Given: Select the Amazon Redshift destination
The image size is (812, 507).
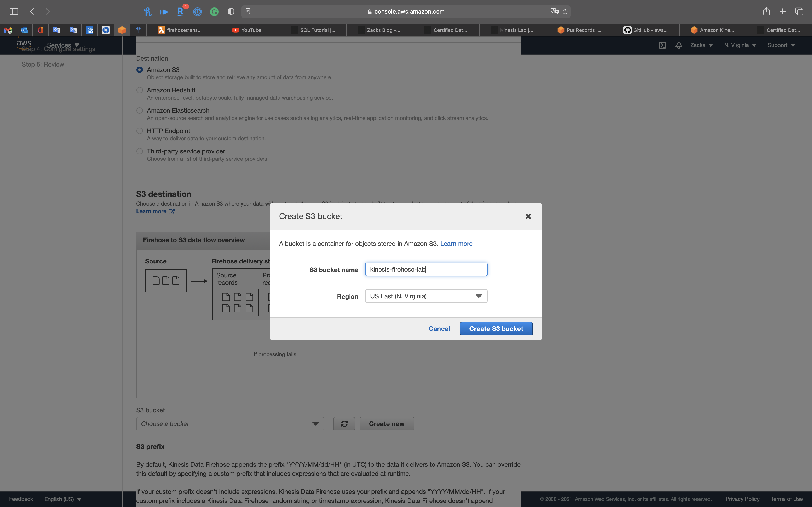Looking at the screenshot, I should (140, 90).
